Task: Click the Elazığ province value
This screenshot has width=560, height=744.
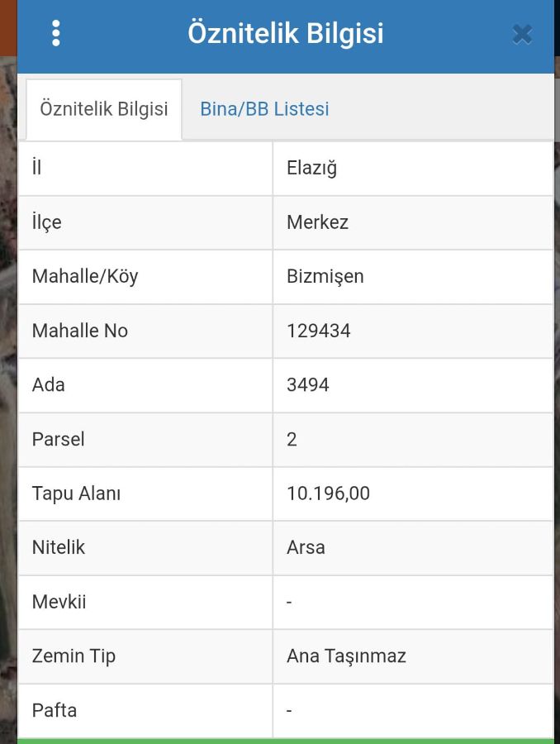Action: [312, 168]
